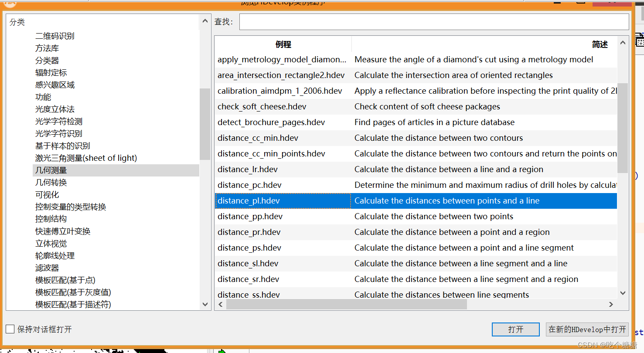644x353 pixels.
Task: Select the 模板匹配(基于点) category
Action: (x=65, y=280)
